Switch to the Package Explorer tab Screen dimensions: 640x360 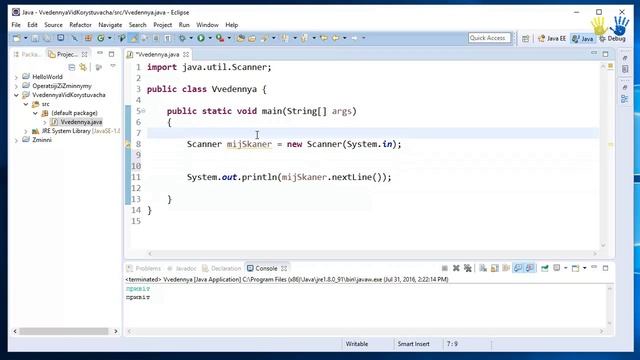coord(27,54)
